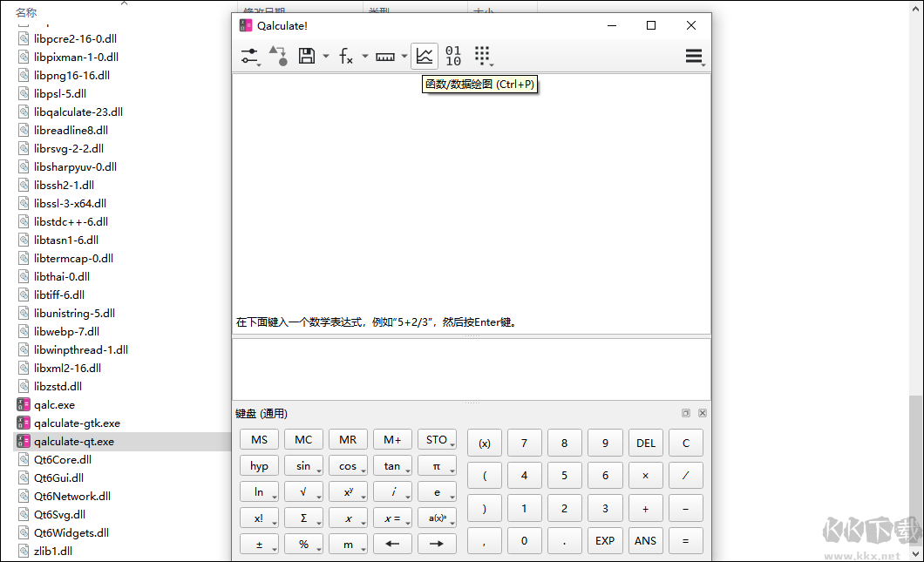Expand the dropdown arrow beside save icon

coord(326,57)
